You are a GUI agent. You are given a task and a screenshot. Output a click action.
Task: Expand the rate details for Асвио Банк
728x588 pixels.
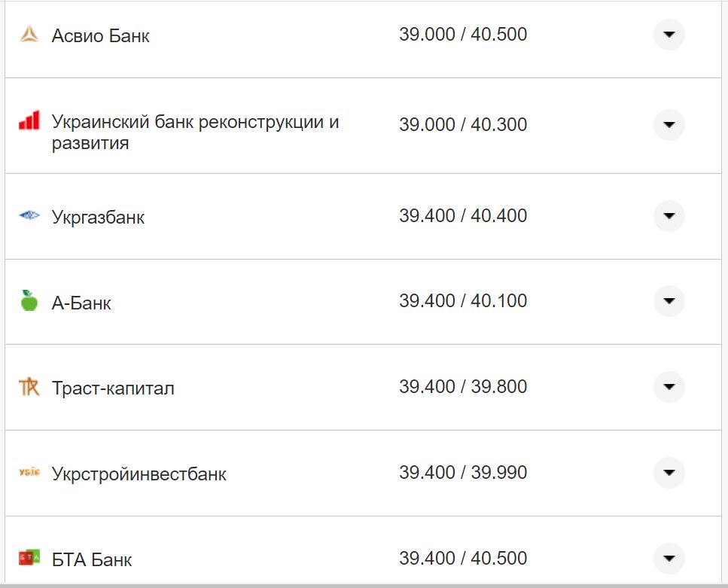669,34
